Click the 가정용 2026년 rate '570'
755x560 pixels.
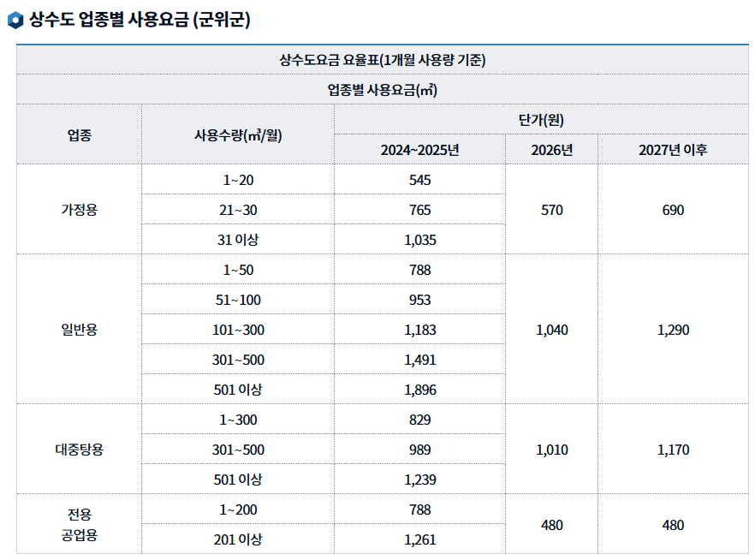click(x=552, y=210)
